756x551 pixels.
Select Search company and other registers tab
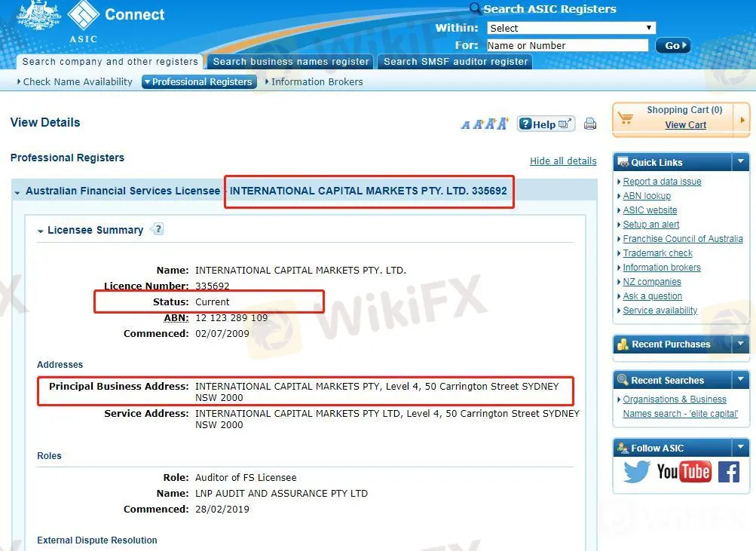(x=110, y=62)
